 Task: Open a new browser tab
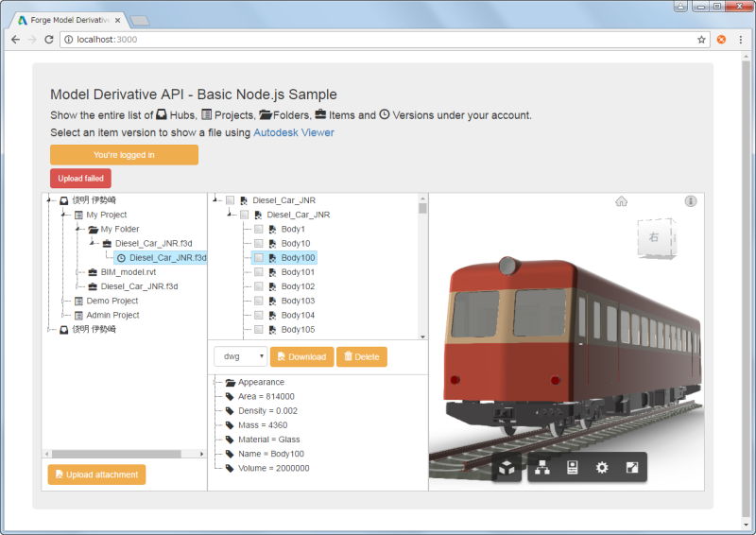pos(140,20)
